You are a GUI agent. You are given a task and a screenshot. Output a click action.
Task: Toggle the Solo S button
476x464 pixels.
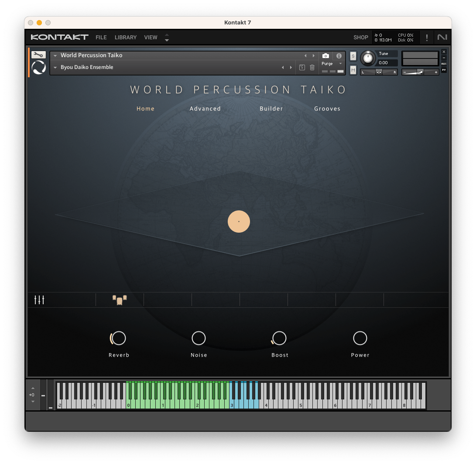353,56
